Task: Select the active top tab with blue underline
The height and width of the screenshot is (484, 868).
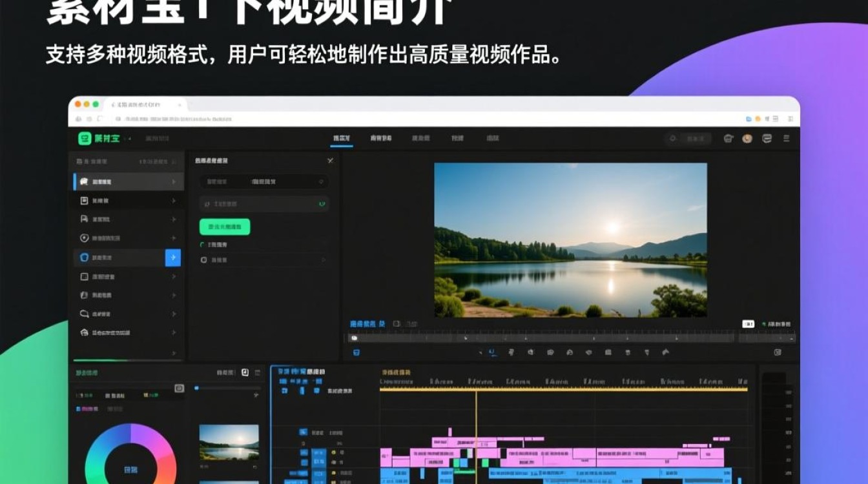Action: 342,139
